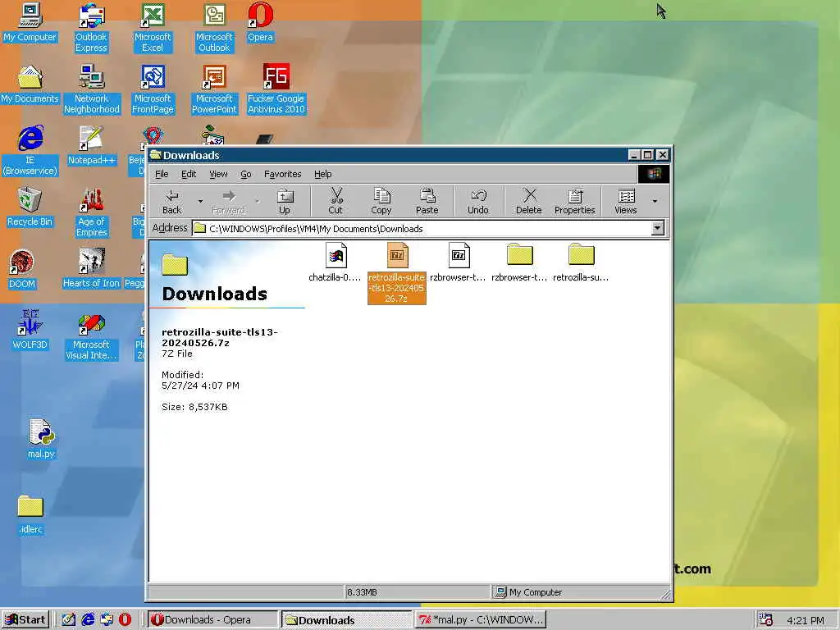Launch Outlook Express from desktop
Viewport: 840px width, 630px height.
[x=91, y=28]
